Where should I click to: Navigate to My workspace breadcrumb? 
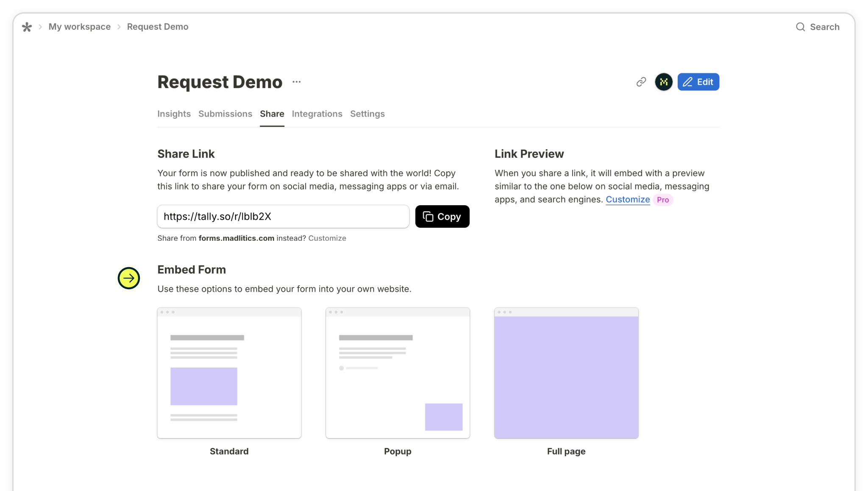(x=80, y=27)
